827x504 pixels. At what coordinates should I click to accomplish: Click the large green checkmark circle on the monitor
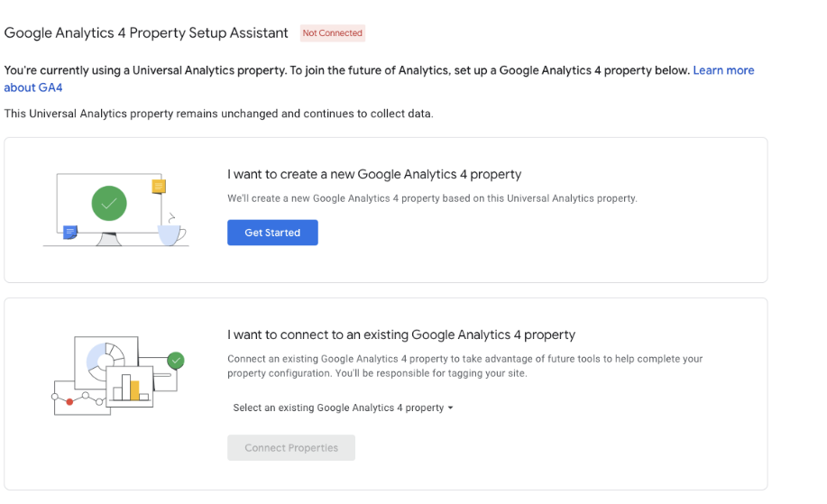[109, 203]
